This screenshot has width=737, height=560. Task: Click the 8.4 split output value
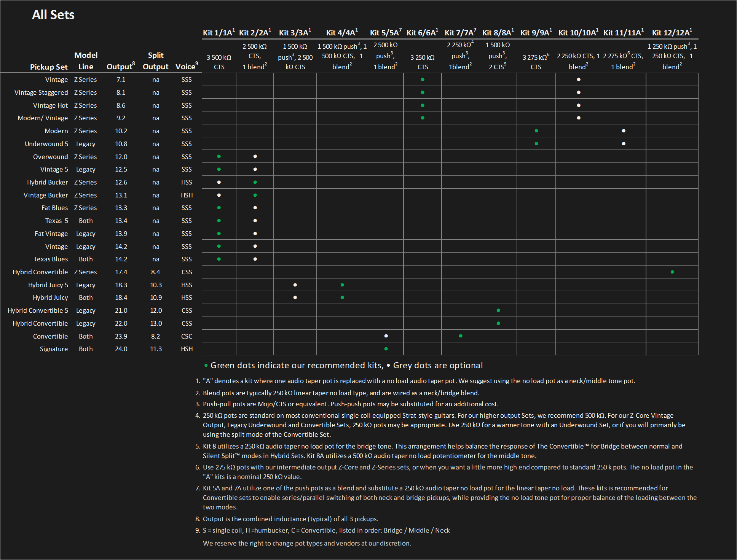155,272
